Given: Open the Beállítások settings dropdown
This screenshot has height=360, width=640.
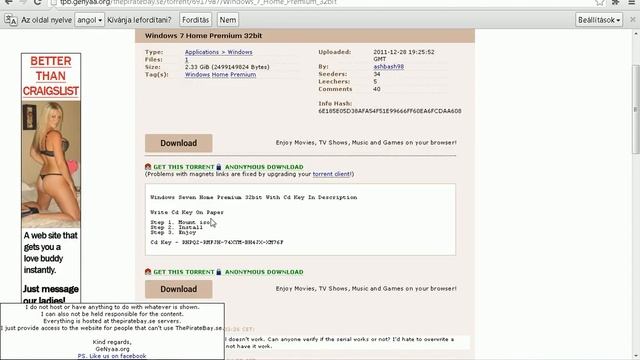Looking at the screenshot, I should [600, 20].
